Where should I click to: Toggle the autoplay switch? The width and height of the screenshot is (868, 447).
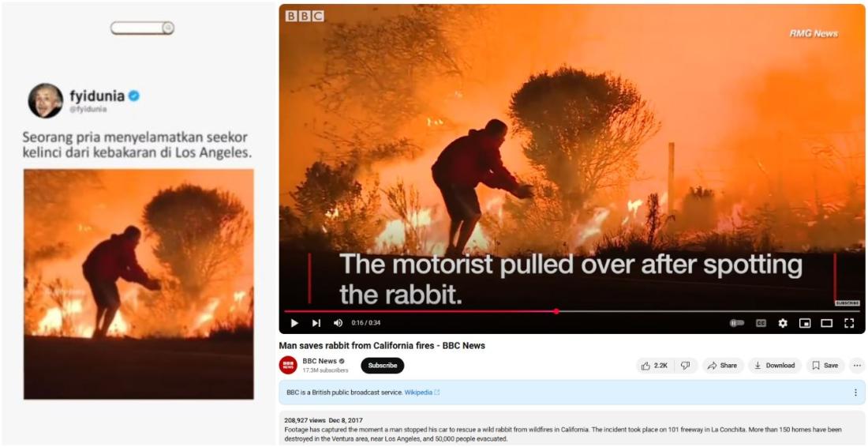pyautogui.click(x=737, y=323)
